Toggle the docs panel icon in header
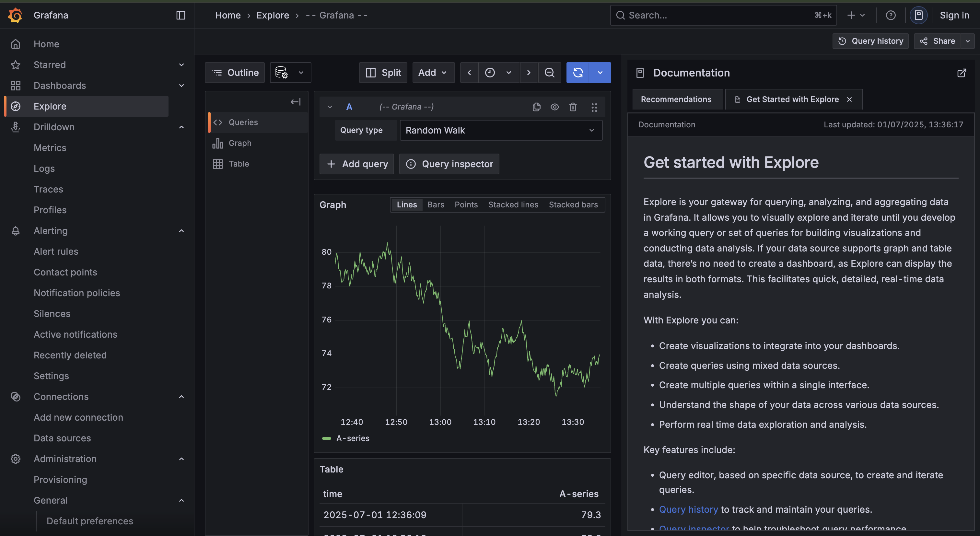 click(918, 15)
